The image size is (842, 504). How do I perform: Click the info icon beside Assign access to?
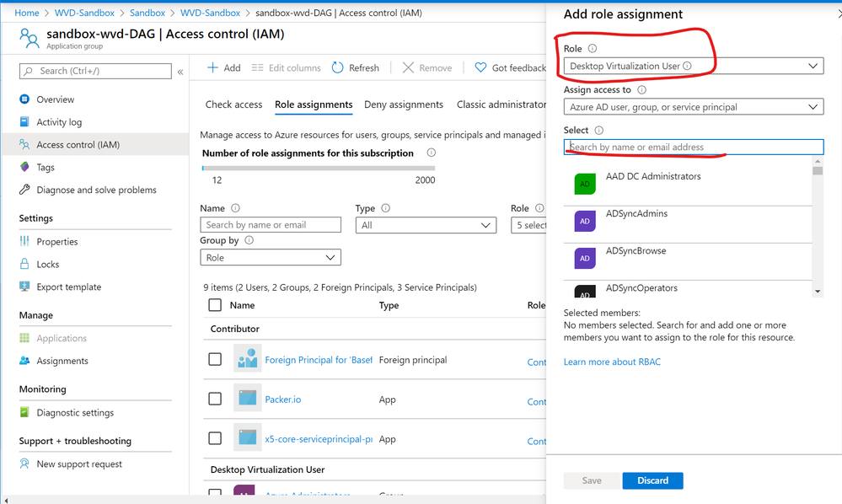point(641,89)
